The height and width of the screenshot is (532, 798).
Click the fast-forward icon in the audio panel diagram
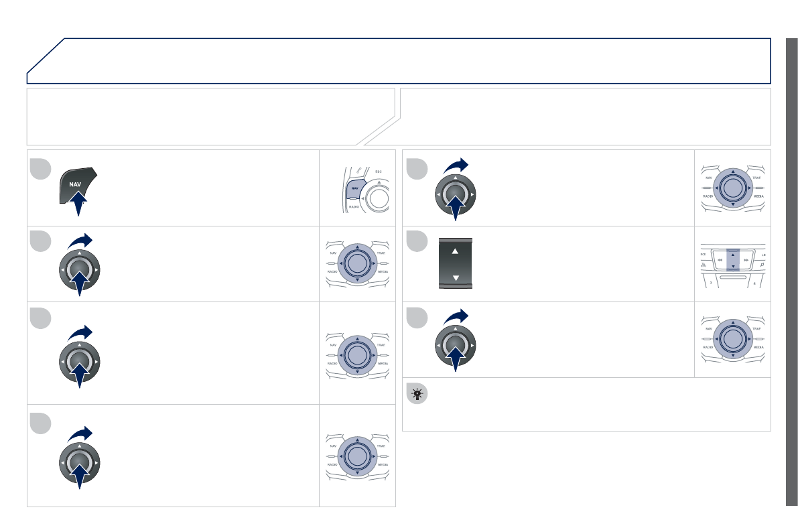746,259
